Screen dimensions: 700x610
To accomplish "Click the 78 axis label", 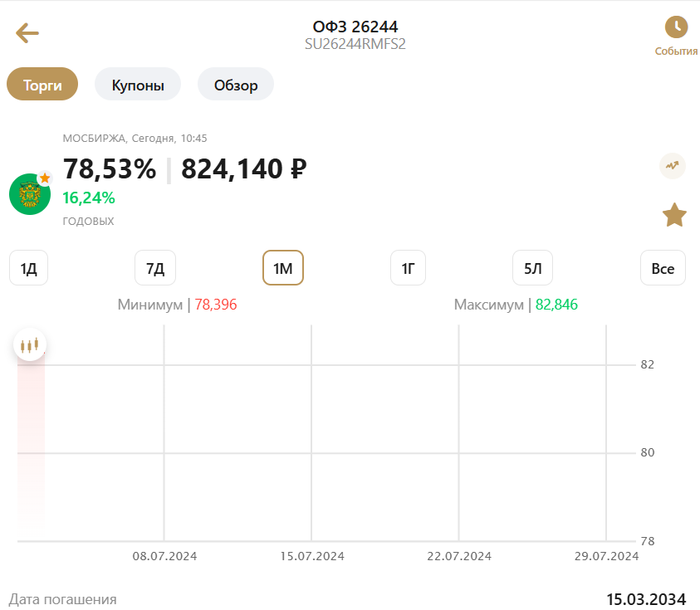I will (648, 541).
